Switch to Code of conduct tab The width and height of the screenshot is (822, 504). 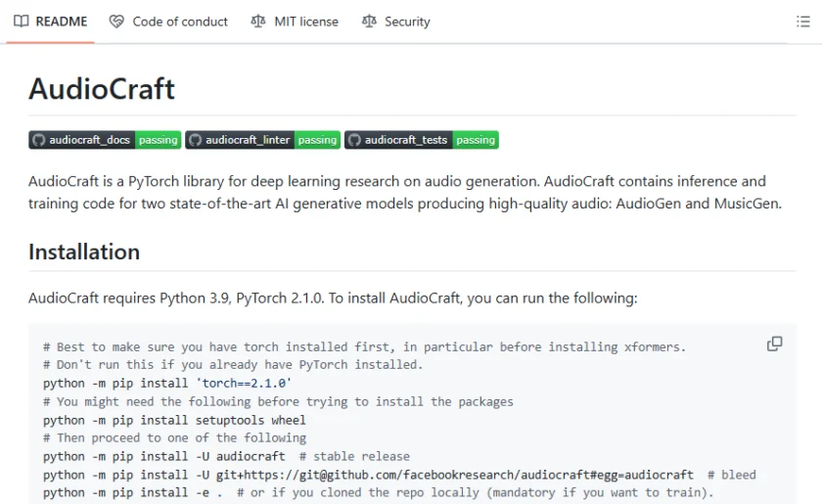coord(168,22)
